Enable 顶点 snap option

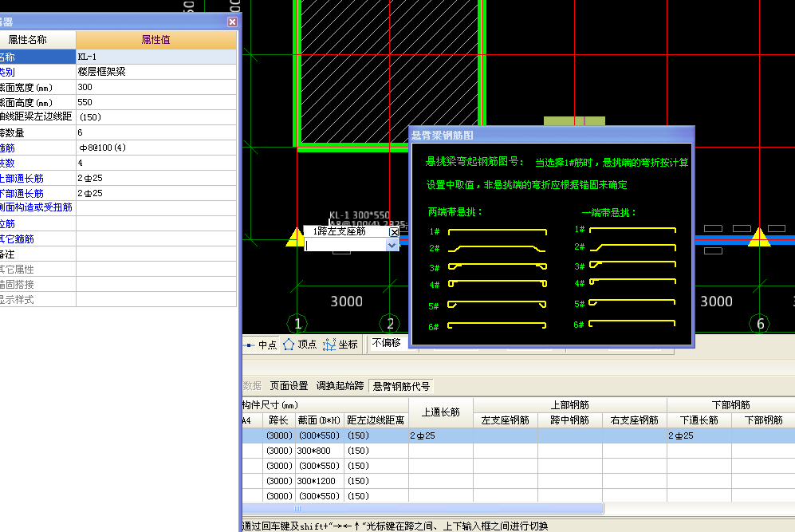click(300, 345)
